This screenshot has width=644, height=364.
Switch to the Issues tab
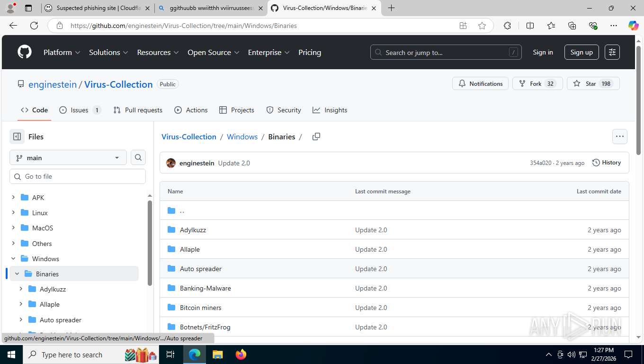click(80, 110)
